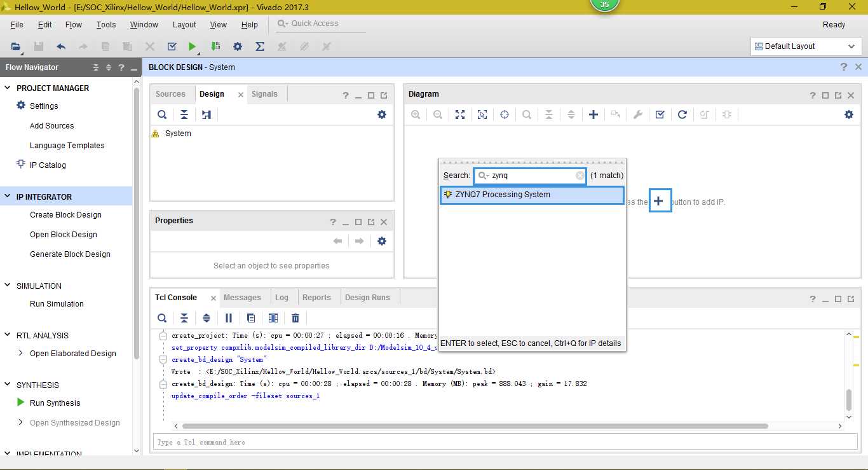Clear the IP search field text

pyautogui.click(x=580, y=176)
